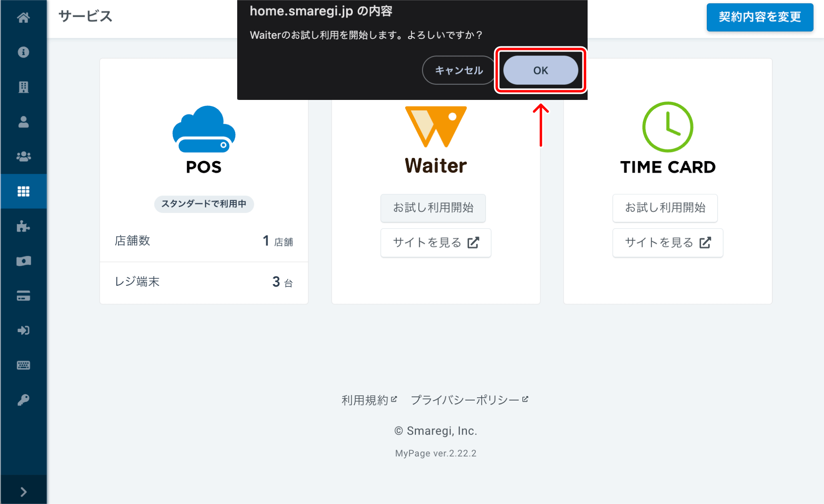824x504 pixels.
Task: Click 契約内容を変更 button
Action: pyautogui.click(x=760, y=17)
